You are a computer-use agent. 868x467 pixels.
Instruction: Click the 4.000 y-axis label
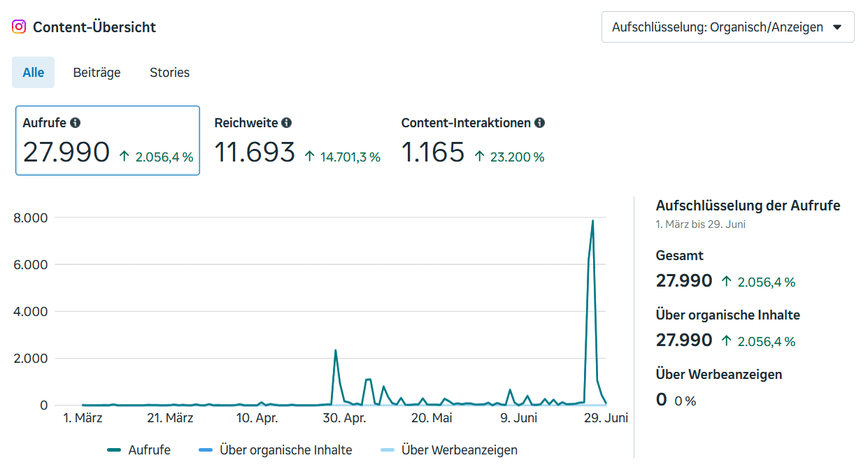[31, 311]
